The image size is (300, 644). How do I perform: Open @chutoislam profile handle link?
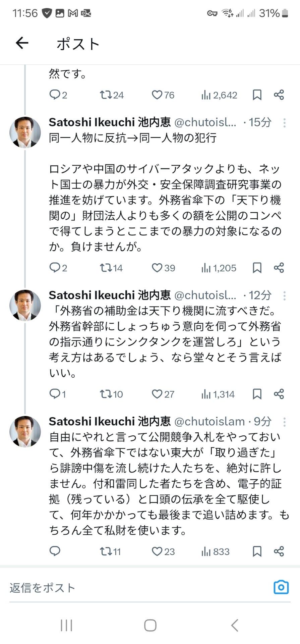209,421
